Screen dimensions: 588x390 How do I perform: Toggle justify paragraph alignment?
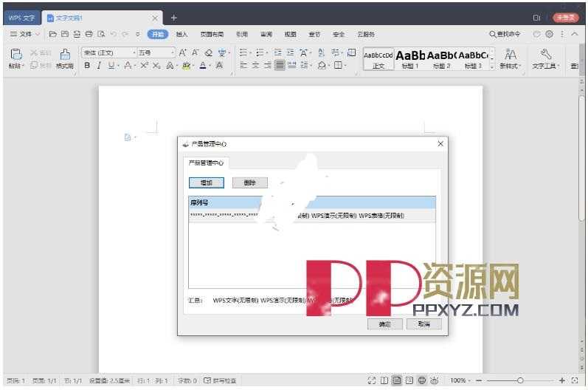pos(280,66)
